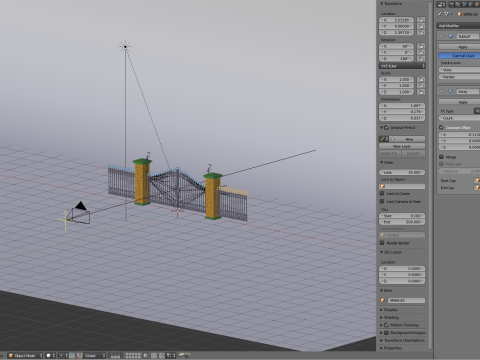Click the OpenGL render icon in header
The image size is (480, 360).
click(182, 356)
